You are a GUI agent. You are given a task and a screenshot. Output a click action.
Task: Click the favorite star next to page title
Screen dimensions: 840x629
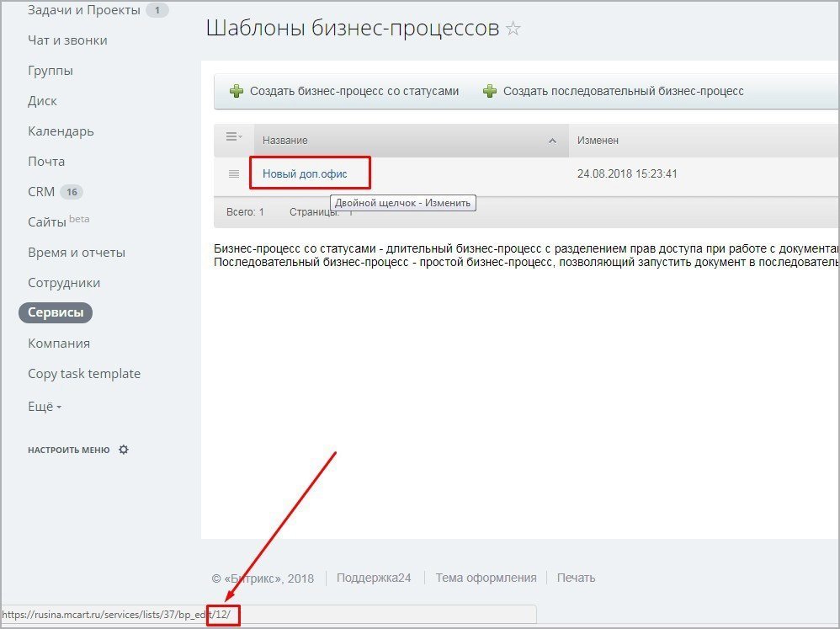click(x=513, y=29)
